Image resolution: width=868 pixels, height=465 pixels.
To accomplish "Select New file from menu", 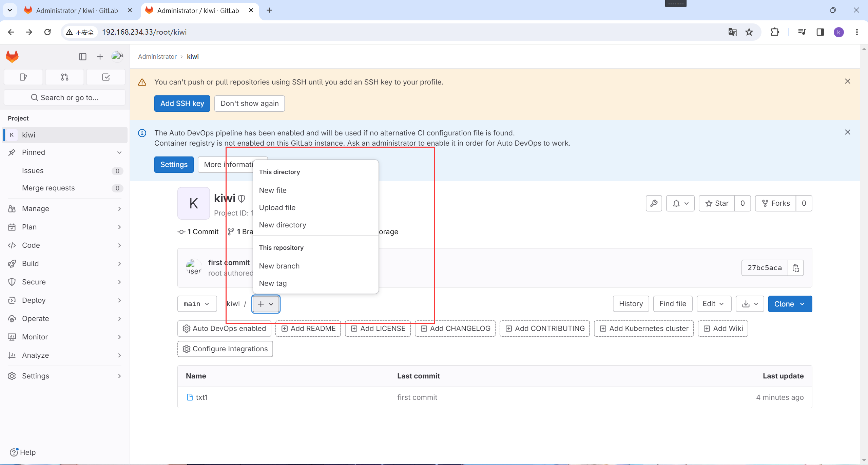I will tap(273, 190).
